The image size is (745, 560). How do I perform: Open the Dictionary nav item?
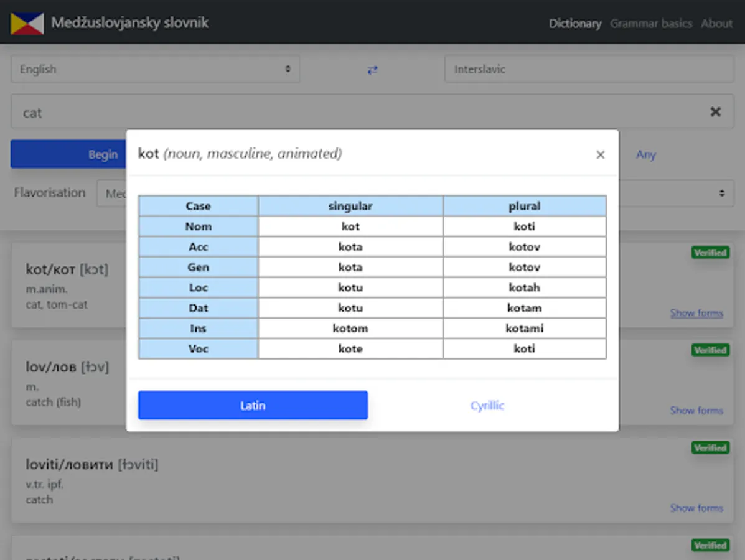tap(575, 23)
